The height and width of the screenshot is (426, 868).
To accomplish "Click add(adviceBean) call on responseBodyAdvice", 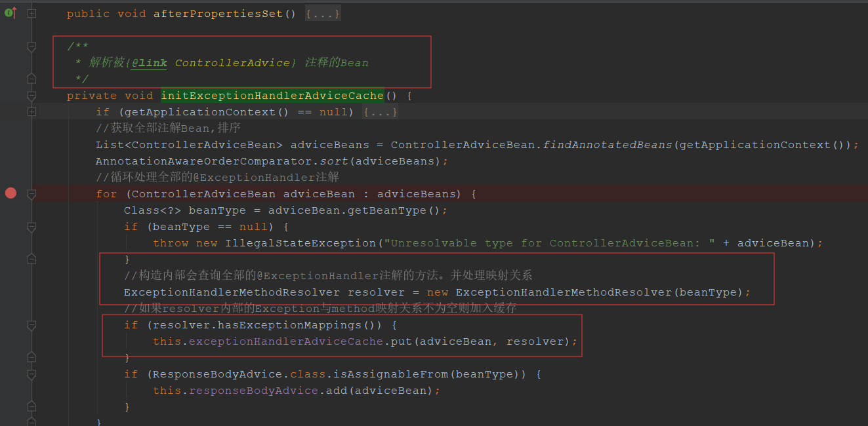I will (x=380, y=391).
